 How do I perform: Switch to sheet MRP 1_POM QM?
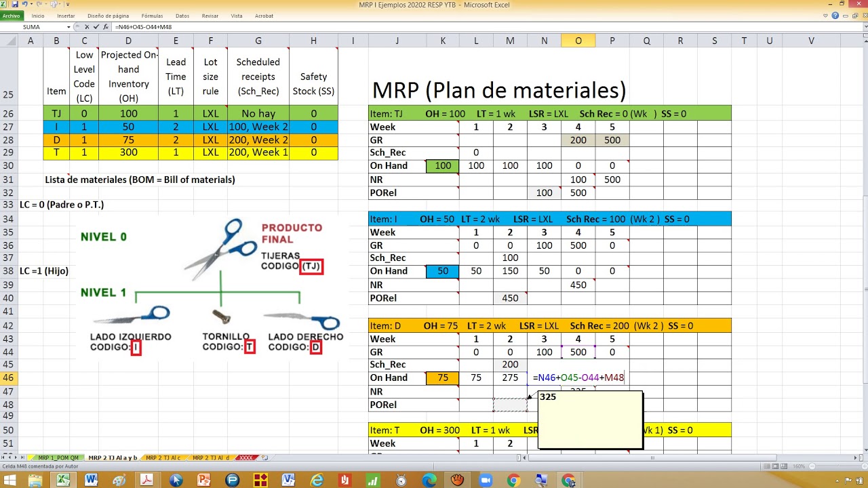58,457
